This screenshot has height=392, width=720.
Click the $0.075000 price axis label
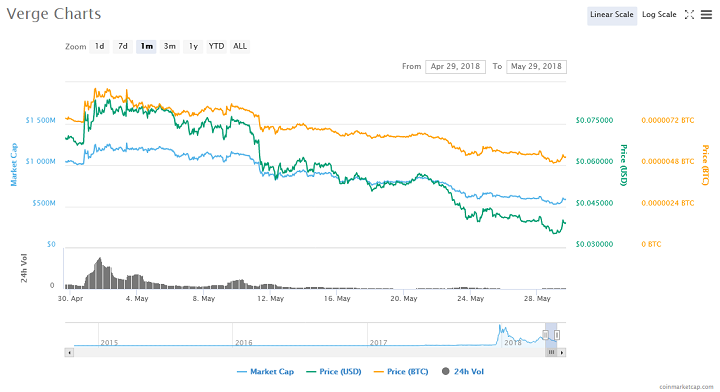[x=594, y=120]
